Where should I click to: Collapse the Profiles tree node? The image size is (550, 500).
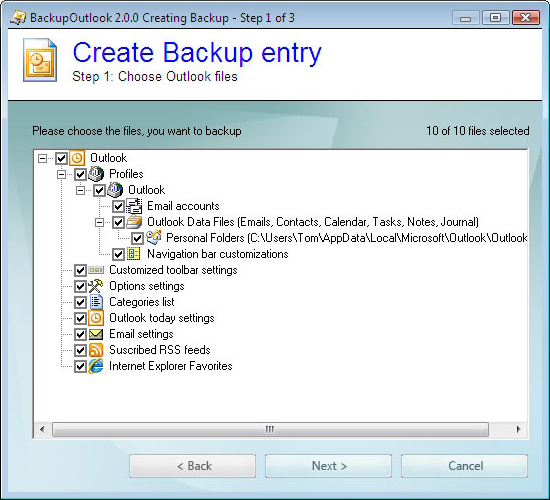coord(61,174)
